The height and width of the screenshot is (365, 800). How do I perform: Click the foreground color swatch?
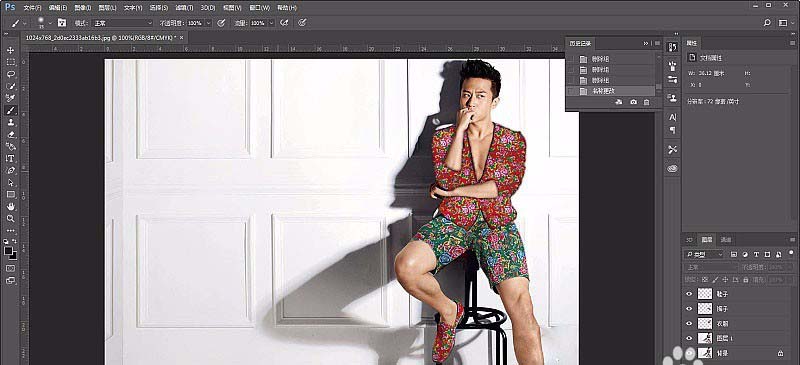click(8, 251)
